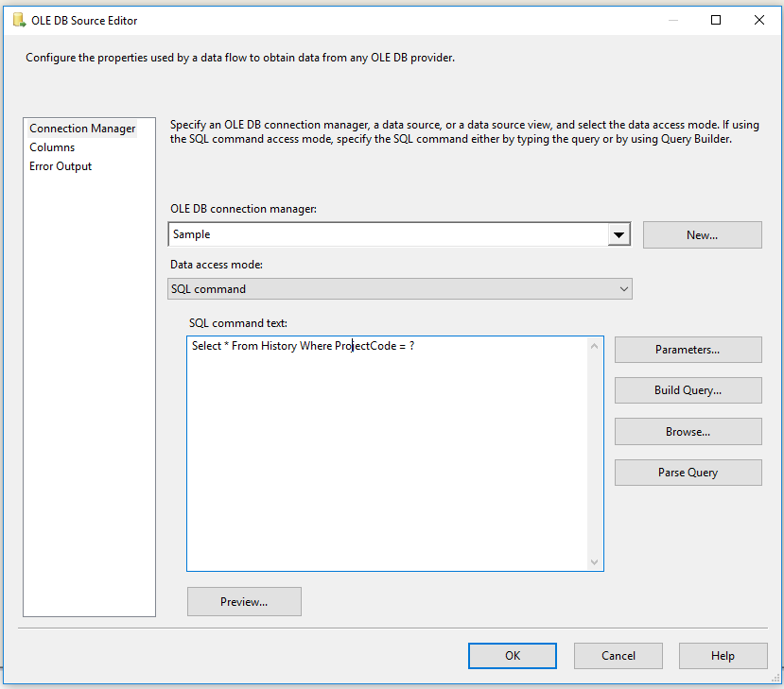Select the Sample text in connection manager field

192,234
